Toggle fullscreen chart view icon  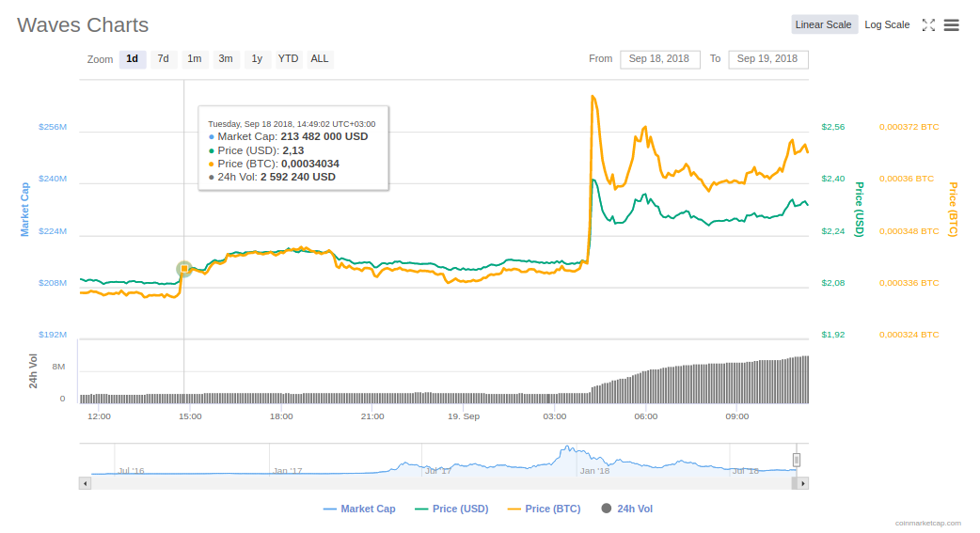click(929, 25)
